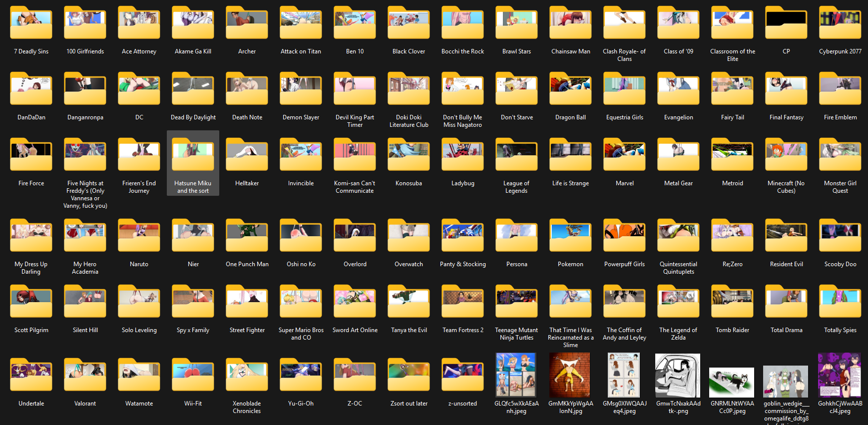Select the GmwTcNxakAAdtk-.png image thumbnail
The height and width of the screenshot is (425, 868).
[x=678, y=375]
